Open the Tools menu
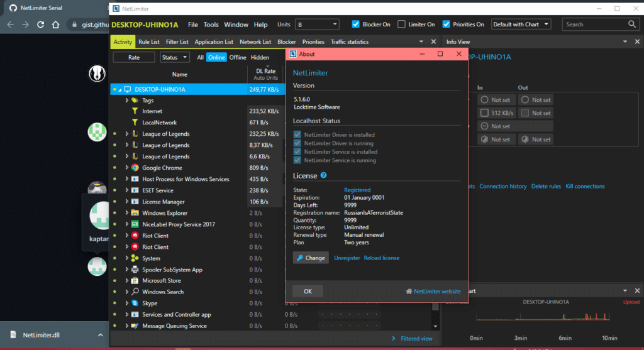 (211, 25)
